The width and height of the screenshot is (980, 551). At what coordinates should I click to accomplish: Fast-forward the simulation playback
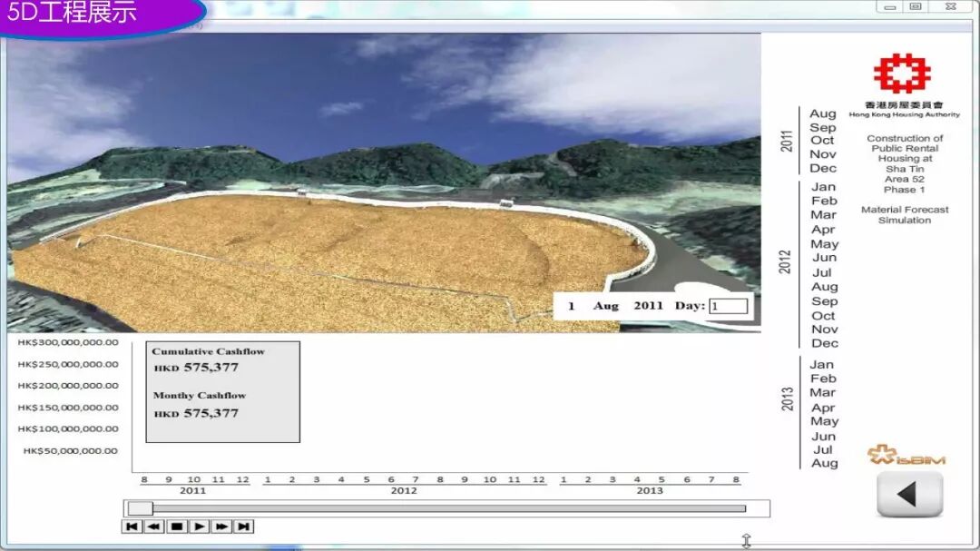tap(222, 526)
